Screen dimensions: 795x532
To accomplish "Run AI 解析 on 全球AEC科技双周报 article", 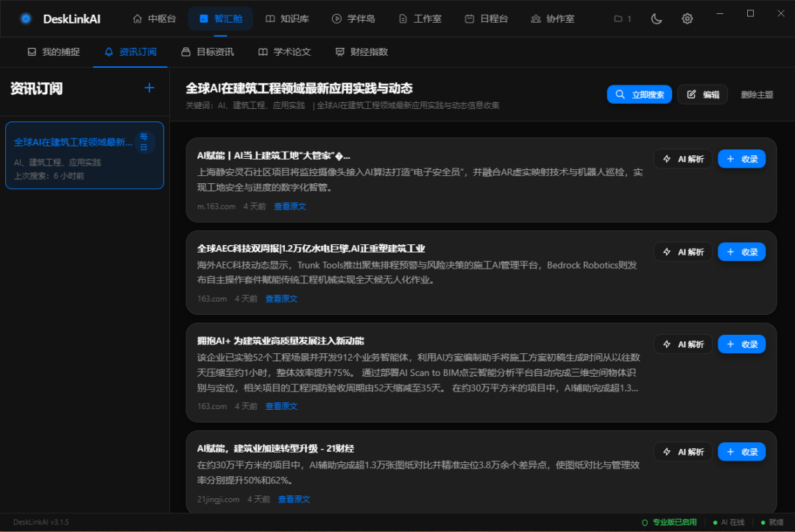I will pyautogui.click(x=683, y=252).
